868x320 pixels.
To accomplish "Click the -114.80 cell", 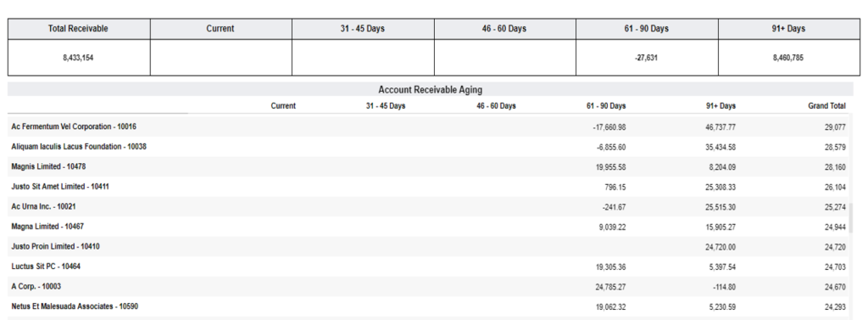I will coord(725,287).
